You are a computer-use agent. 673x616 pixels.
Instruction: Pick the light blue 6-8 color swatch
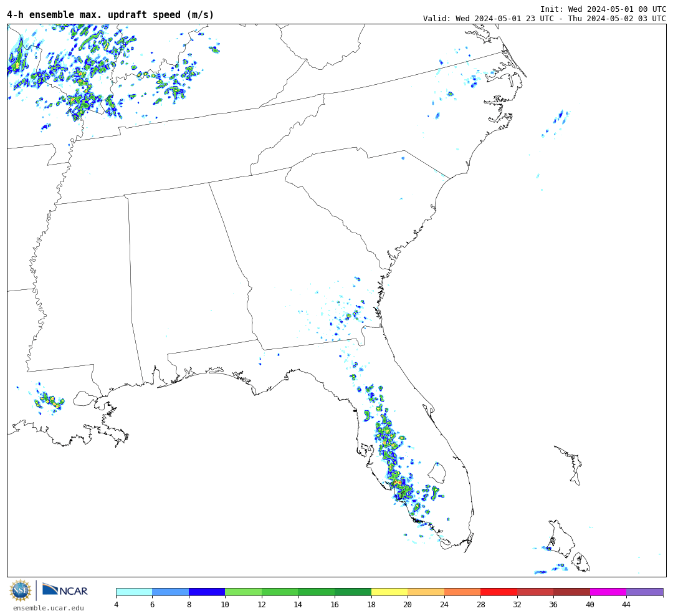click(170, 592)
